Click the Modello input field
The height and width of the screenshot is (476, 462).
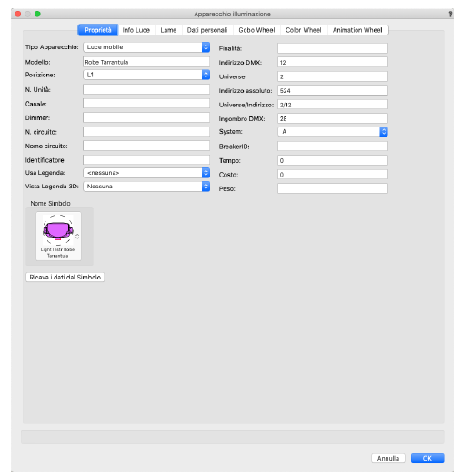click(x=146, y=62)
